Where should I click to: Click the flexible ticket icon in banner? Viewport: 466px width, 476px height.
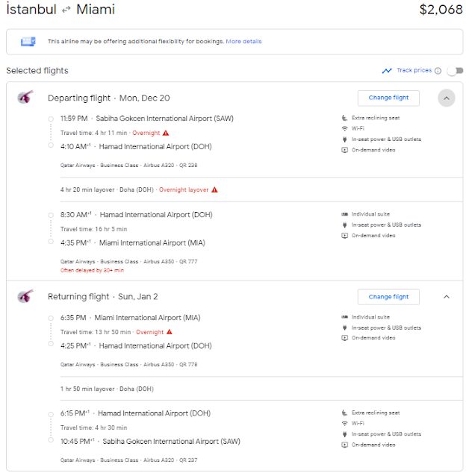click(x=28, y=41)
